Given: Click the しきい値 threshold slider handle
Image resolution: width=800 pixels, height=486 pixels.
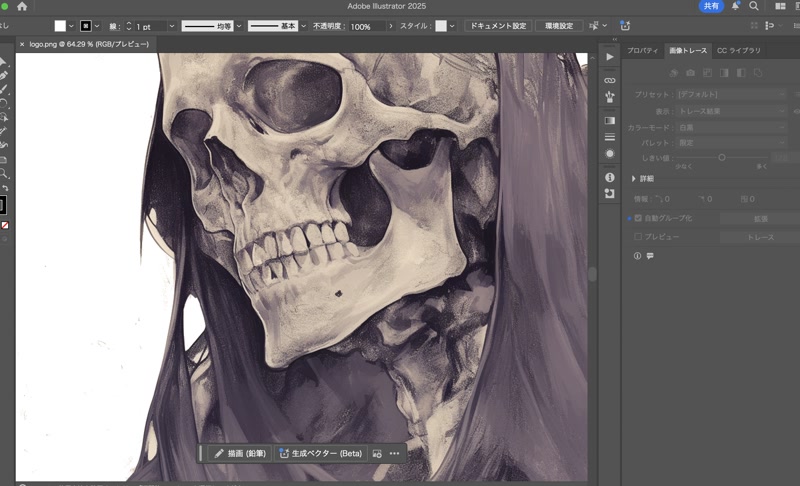Looking at the screenshot, I should tap(721, 158).
